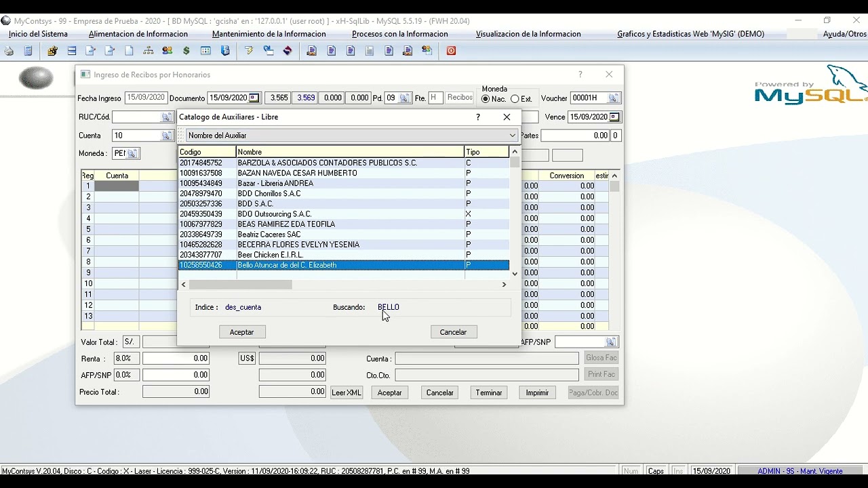Open Ayuda/Otros menu

click(x=844, y=34)
